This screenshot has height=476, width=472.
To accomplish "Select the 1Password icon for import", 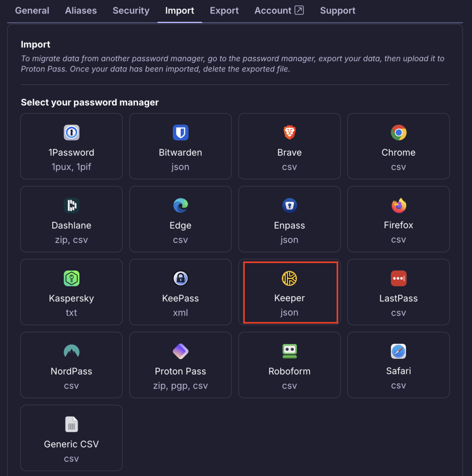I will coord(71,132).
